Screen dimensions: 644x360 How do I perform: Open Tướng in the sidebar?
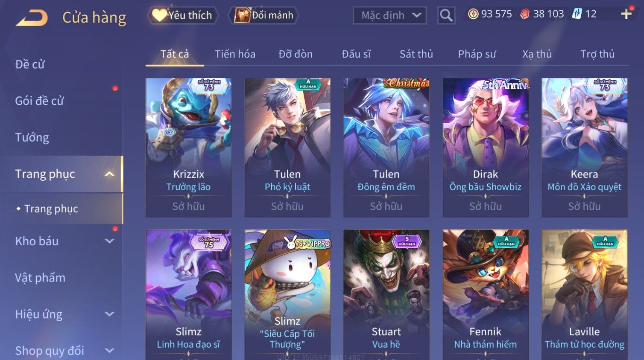pos(32,137)
